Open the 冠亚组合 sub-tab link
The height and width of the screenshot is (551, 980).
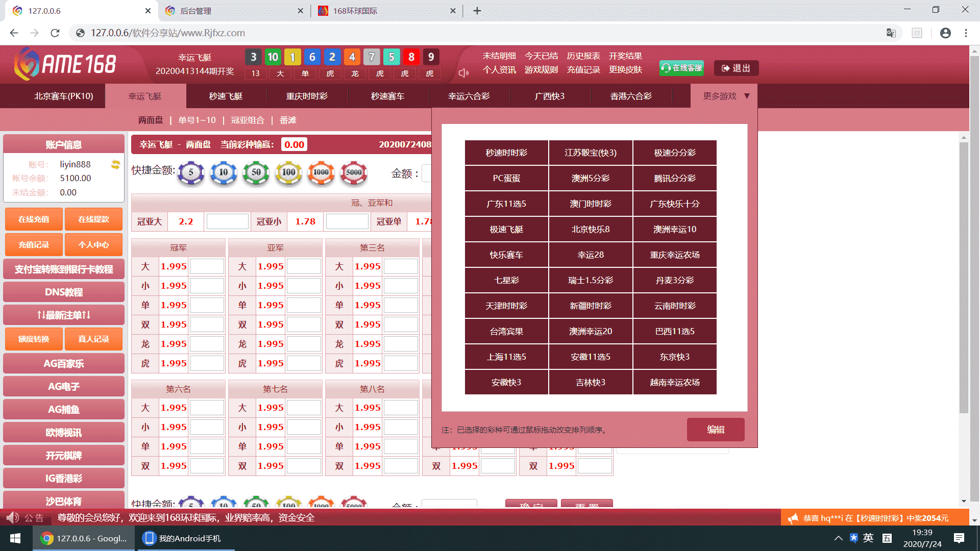pos(248,120)
